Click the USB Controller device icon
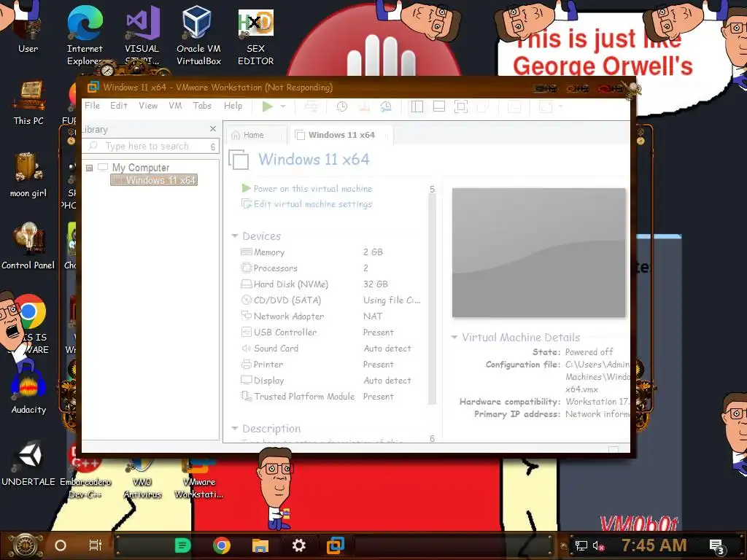The width and height of the screenshot is (747, 560). 247,332
